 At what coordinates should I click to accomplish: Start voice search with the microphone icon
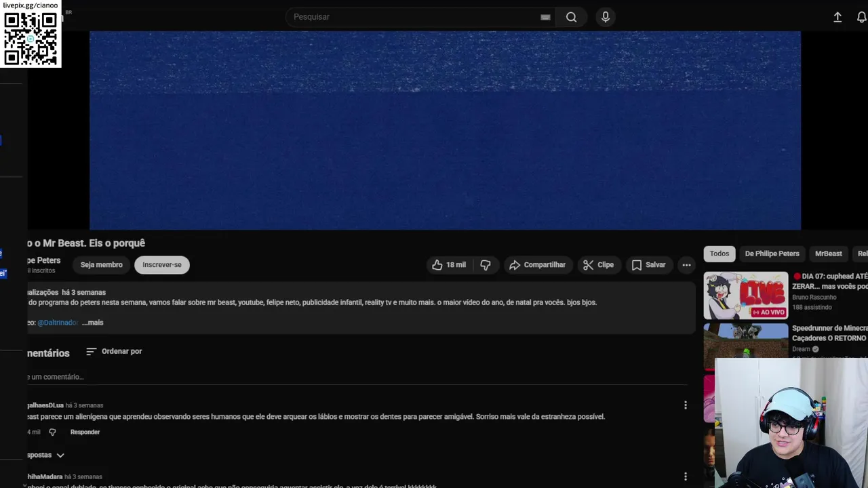pyautogui.click(x=606, y=17)
